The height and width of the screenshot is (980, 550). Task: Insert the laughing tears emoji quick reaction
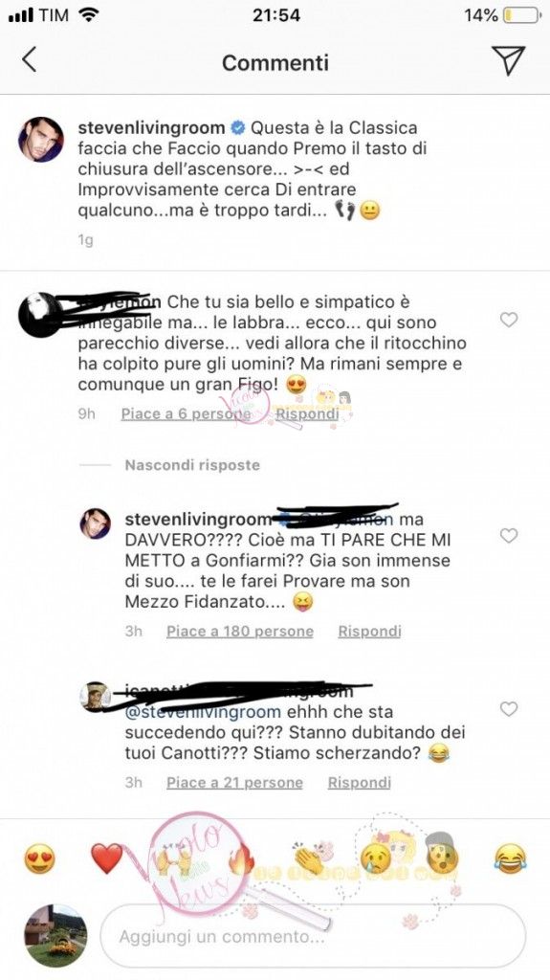click(510, 858)
